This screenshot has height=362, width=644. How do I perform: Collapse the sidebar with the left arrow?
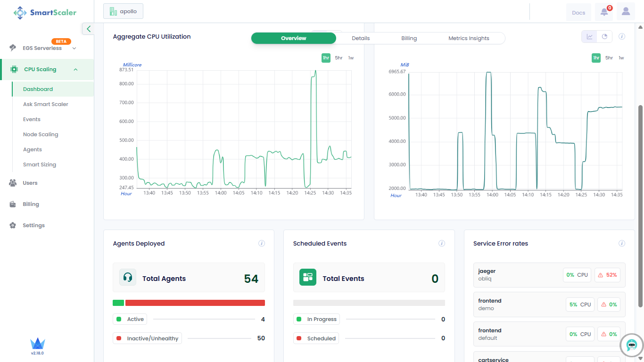tap(88, 29)
